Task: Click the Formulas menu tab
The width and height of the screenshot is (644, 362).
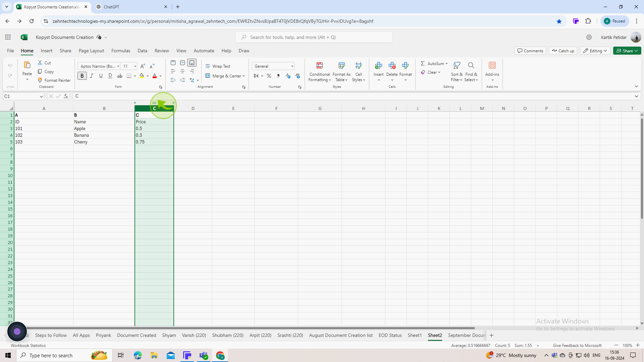Action: coord(121,51)
